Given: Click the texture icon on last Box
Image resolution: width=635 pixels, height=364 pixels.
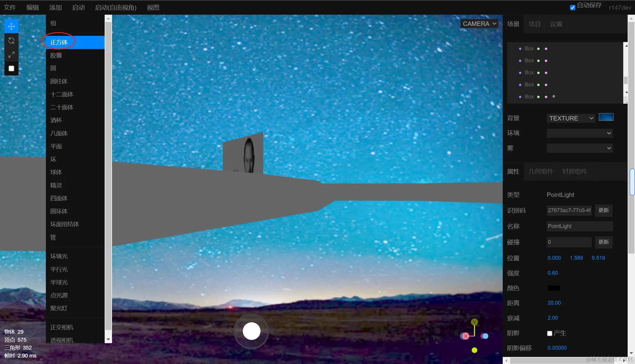Looking at the screenshot, I should [554, 96].
